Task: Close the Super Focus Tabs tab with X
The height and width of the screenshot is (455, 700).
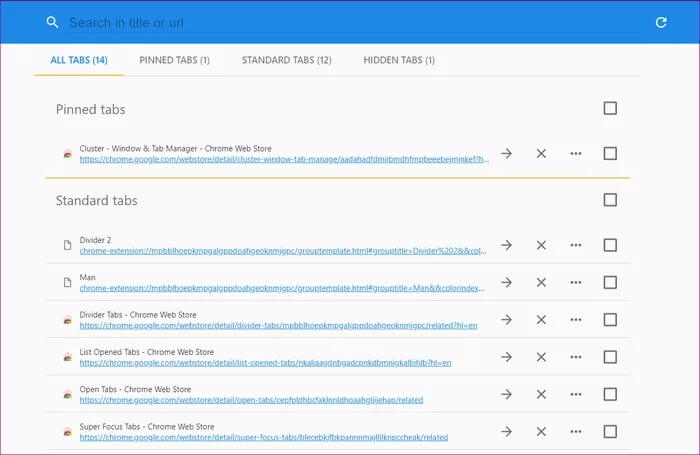Action: pyautogui.click(x=541, y=431)
